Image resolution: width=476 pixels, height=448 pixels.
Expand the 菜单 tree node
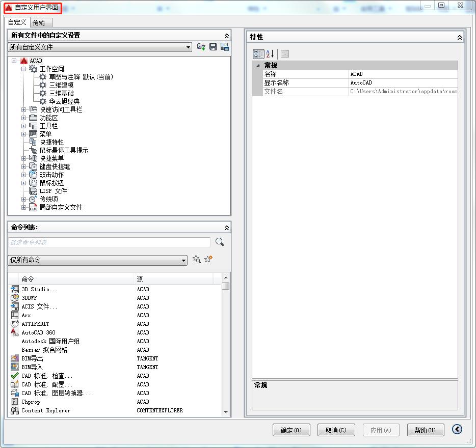(x=24, y=134)
